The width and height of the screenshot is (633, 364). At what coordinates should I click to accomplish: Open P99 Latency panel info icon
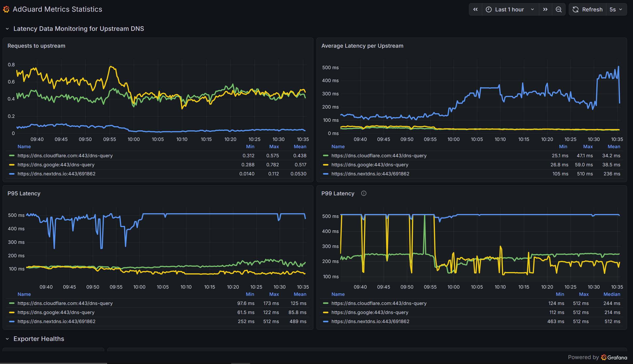click(x=364, y=193)
